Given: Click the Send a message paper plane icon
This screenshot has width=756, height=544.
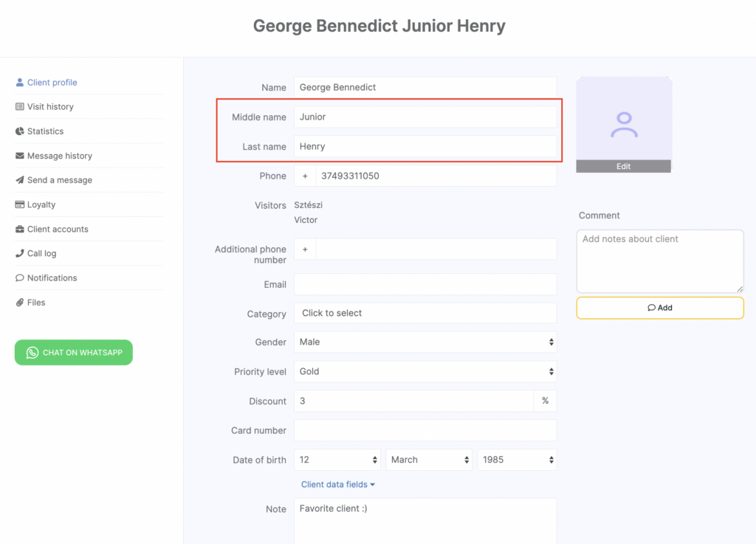Looking at the screenshot, I should point(20,180).
